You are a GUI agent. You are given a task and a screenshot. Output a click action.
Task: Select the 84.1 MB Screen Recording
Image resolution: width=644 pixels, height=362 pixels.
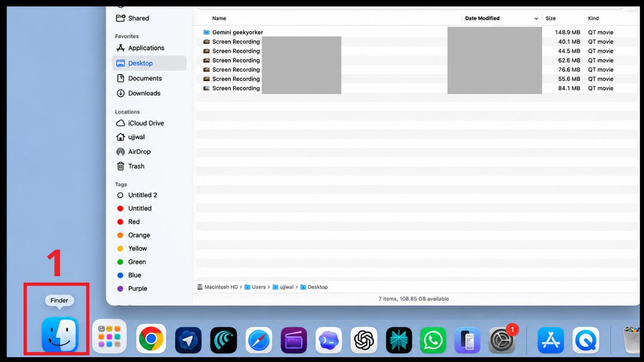tap(418, 88)
